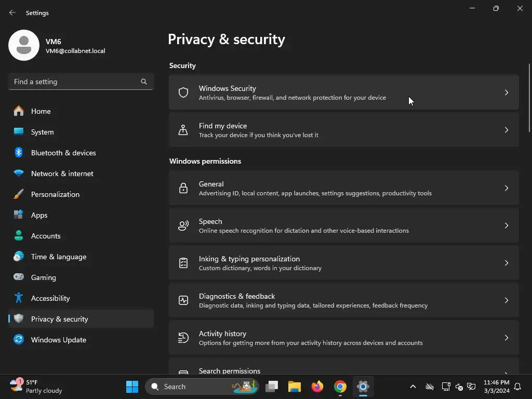This screenshot has width=532, height=399.
Task: Open Windows Update section
Action: 81,339
